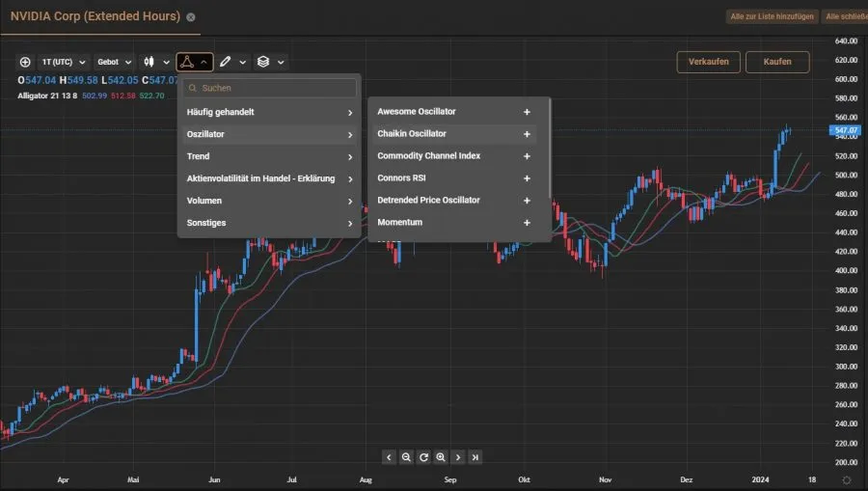868x491 pixels.
Task: Select Connors RSI from oscillator list
Action: pyautogui.click(x=402, y=178)
